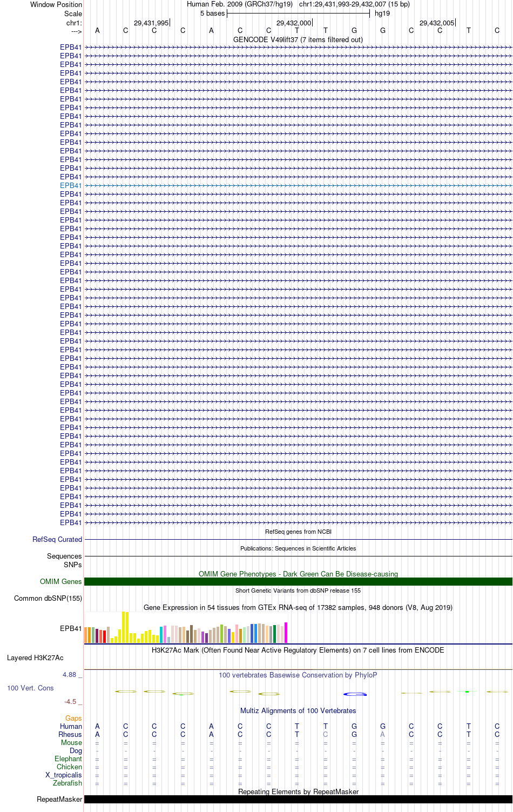Click the Rhesus alignment row label
The height and width of the screenshot is (812, 513).
point(70,734)
